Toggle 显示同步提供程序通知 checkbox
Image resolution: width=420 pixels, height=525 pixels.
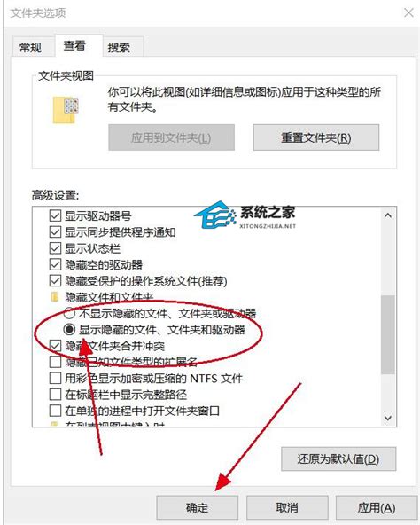point(55,232)
